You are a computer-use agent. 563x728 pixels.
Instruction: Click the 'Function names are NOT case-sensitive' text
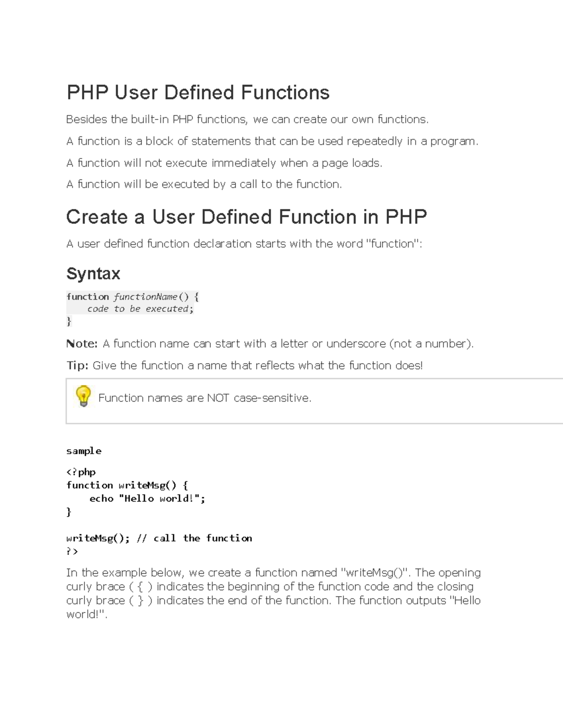[205, 398]
